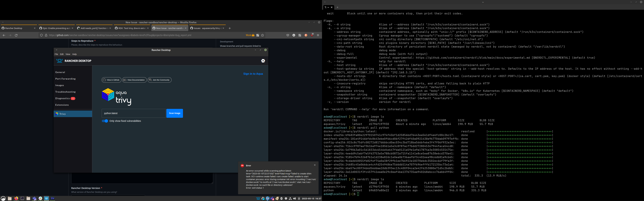Screen dimensions: 644x201
Task: Open the Firefox extensions puzzle-piece icon
Action: click(300, 35)
